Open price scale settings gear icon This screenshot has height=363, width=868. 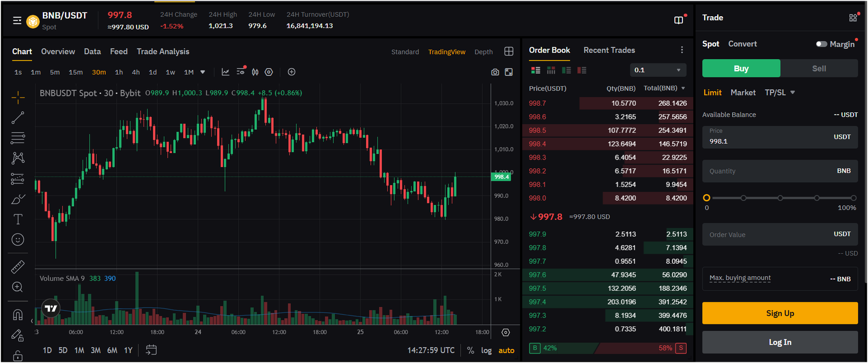click(x=506, y=332)
